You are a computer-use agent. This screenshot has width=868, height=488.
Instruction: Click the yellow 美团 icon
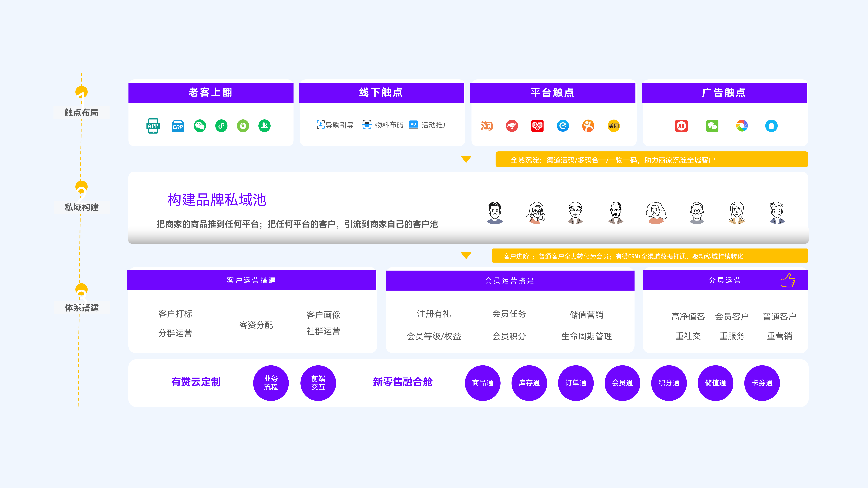point(614,126)
